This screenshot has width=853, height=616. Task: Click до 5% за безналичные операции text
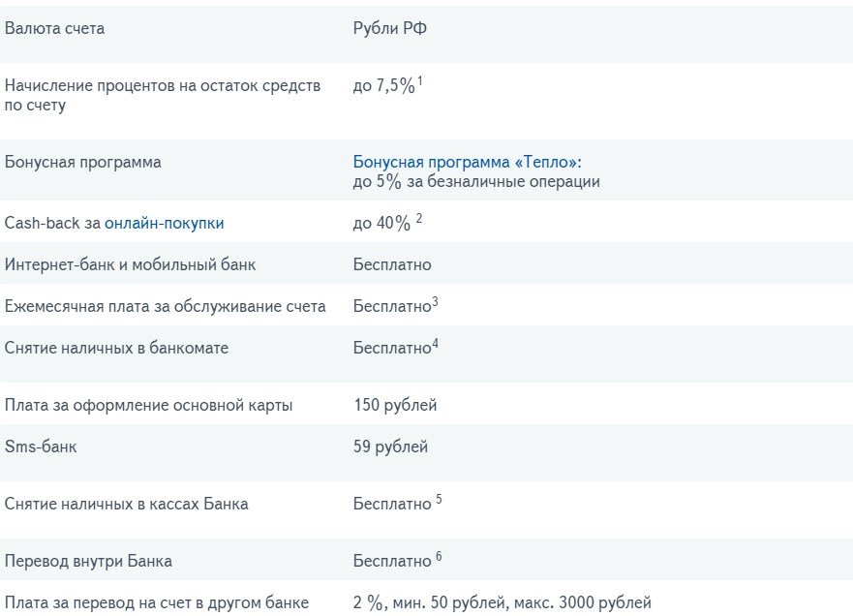pos(476,181)
